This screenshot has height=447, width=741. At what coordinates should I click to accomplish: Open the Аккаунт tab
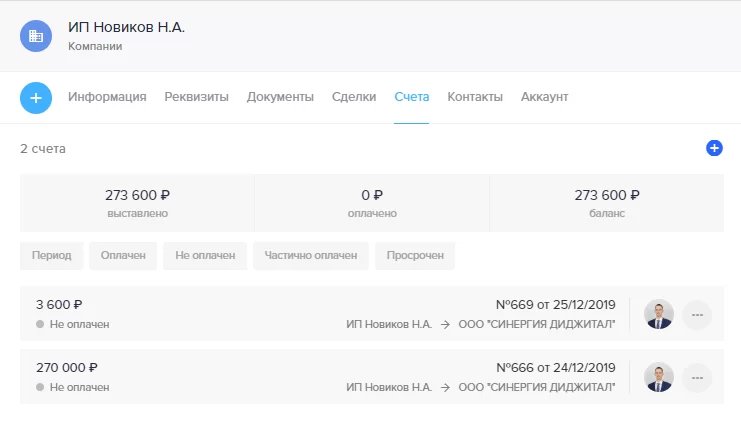coord(544,97)
